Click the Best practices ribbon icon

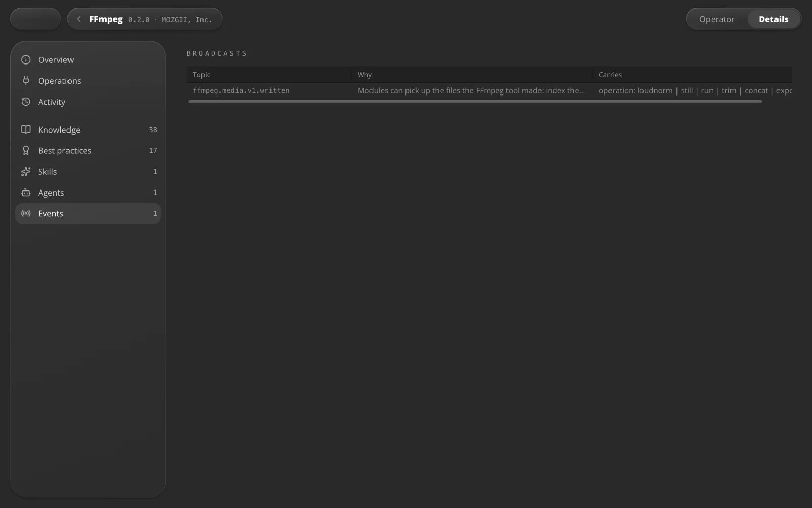[x=26, y=151]
